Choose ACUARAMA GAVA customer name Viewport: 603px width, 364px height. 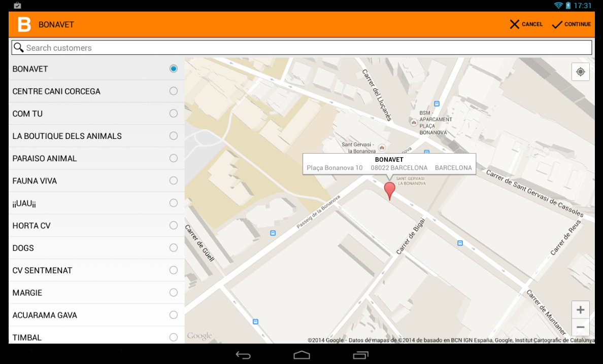tap(45, 315)
